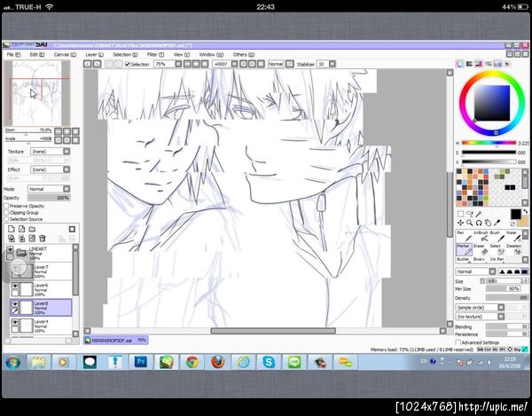This screenshot has width=532, height=416.
Task: Create a new linework layer
Action: tap(21, 229)
